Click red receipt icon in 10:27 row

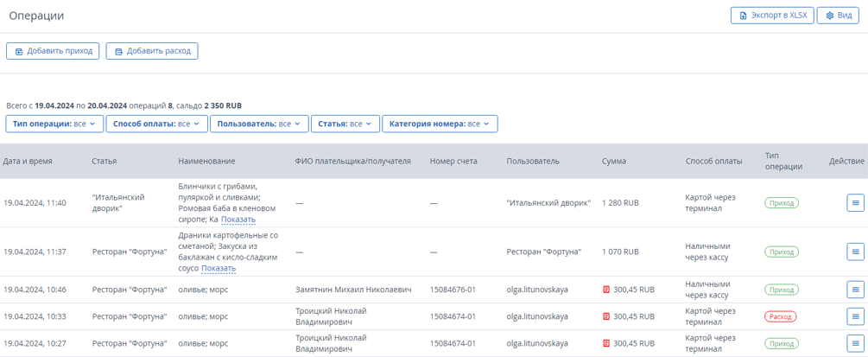pos(606,343)
